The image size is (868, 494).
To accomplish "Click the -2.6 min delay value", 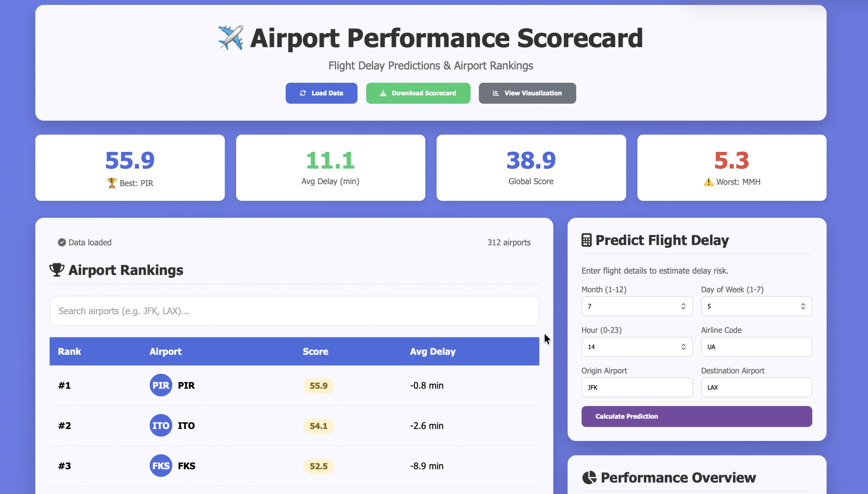I will [x=427, y=426].
